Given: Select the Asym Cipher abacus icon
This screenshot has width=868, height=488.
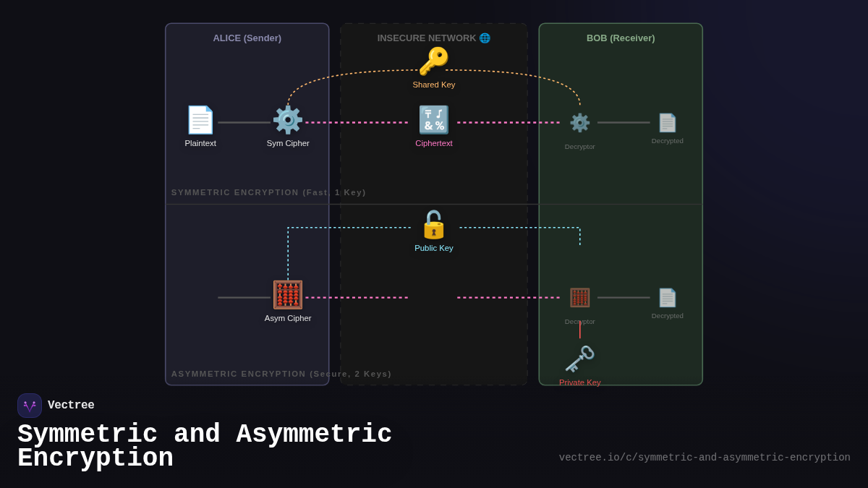Looking at the screenshot, I should pos(288,294).
